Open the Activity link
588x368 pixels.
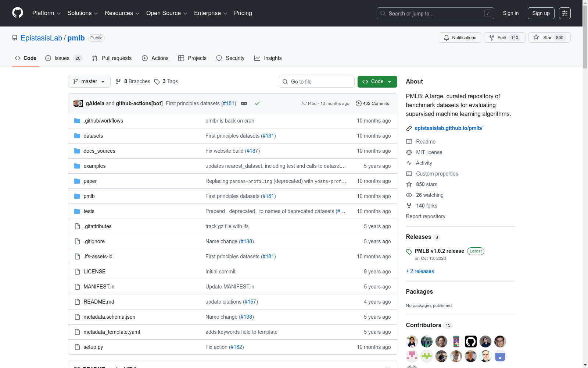[x=419, y=163]
